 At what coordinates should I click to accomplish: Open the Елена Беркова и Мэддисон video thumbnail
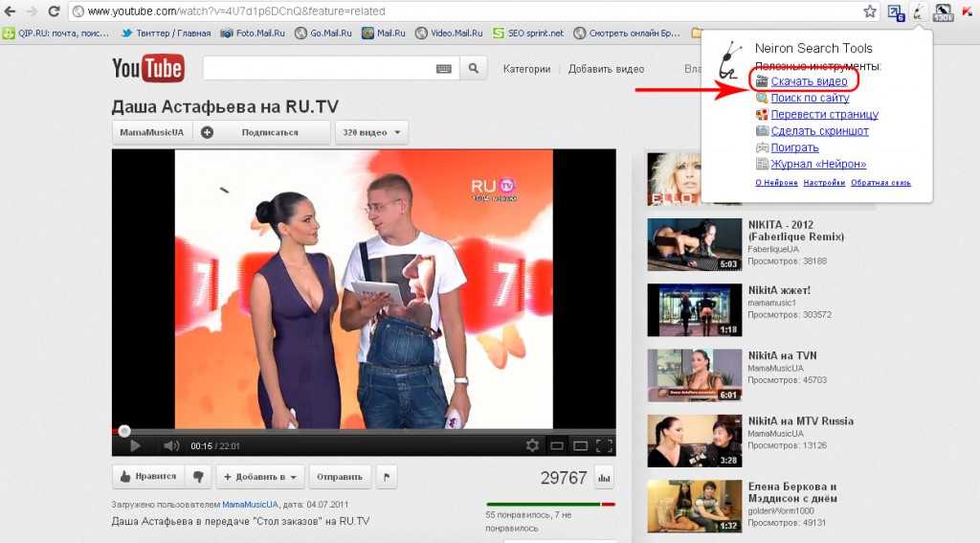[x=695, y=506]
